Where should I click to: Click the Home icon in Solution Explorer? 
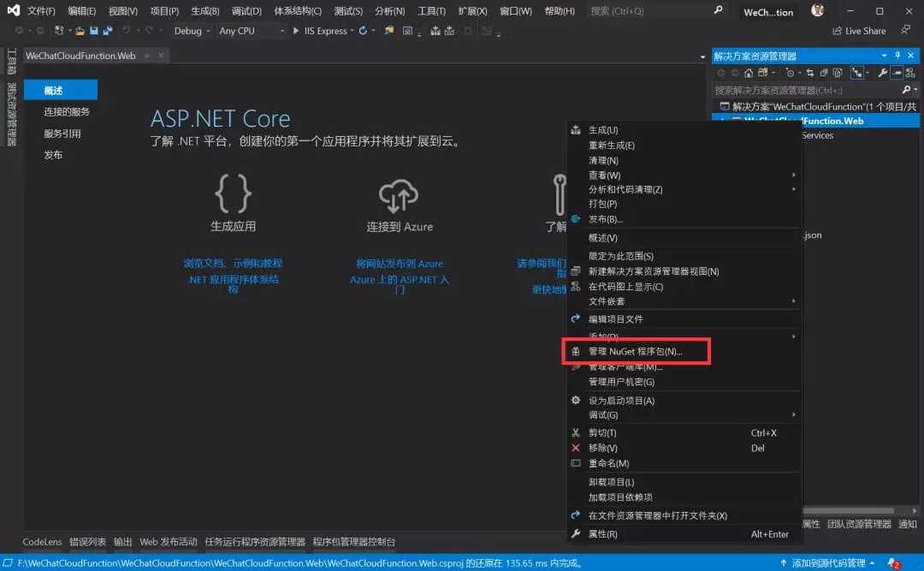point(749,73)
